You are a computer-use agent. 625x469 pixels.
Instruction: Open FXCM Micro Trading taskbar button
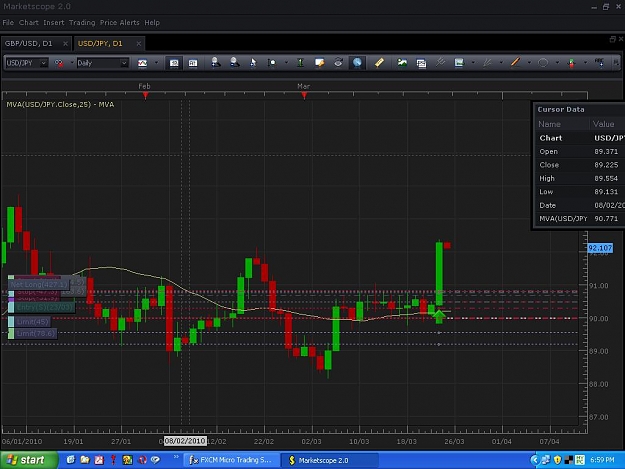tap(231, 460)
